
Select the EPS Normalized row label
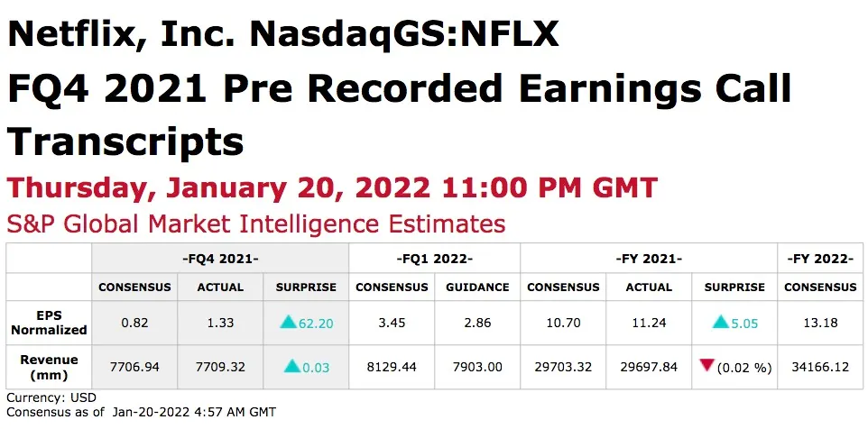(x=49, y=323)
